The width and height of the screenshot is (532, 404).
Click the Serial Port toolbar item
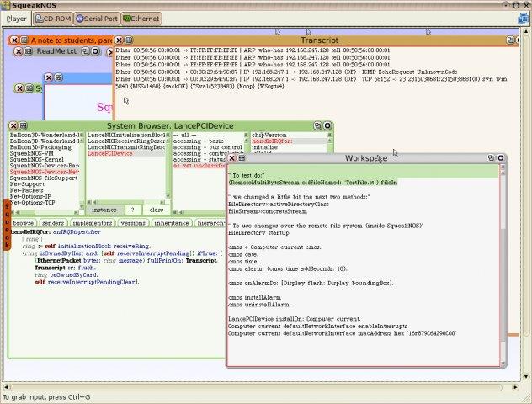[96, 17]
